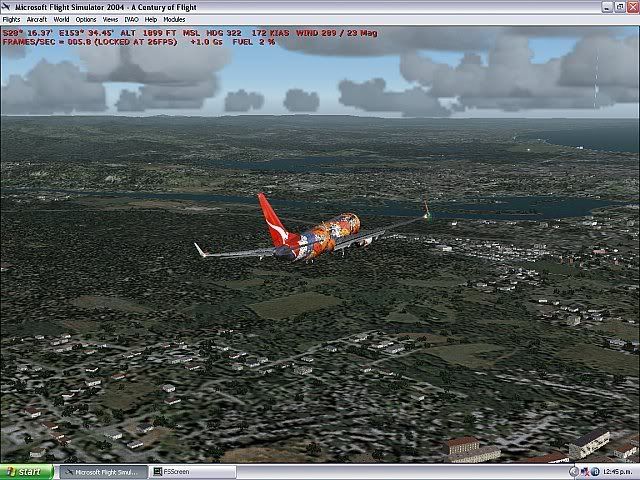This screenshot has width=640, height=480.
Task: Click the Windows Start button
Action: (24, 471)
